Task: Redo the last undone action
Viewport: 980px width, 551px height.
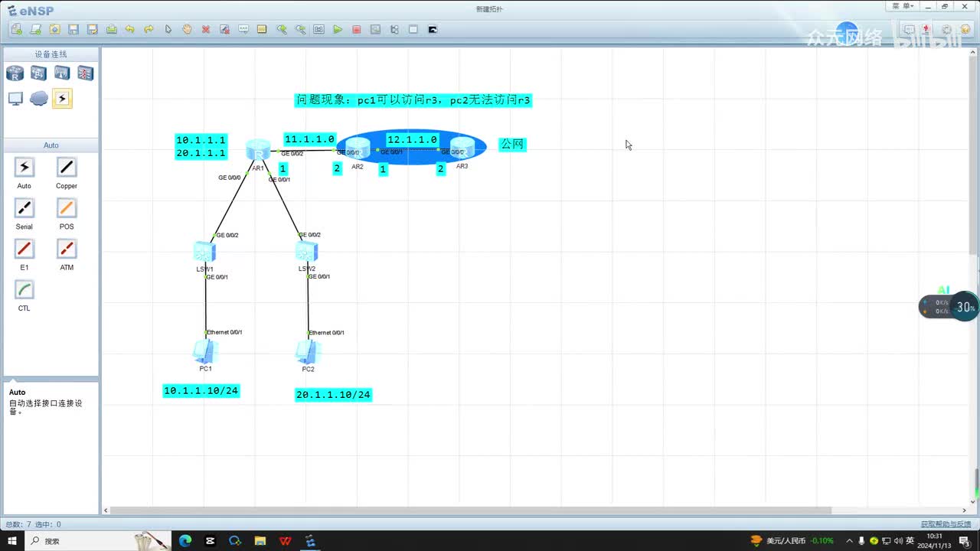Action: coord(149,29)
